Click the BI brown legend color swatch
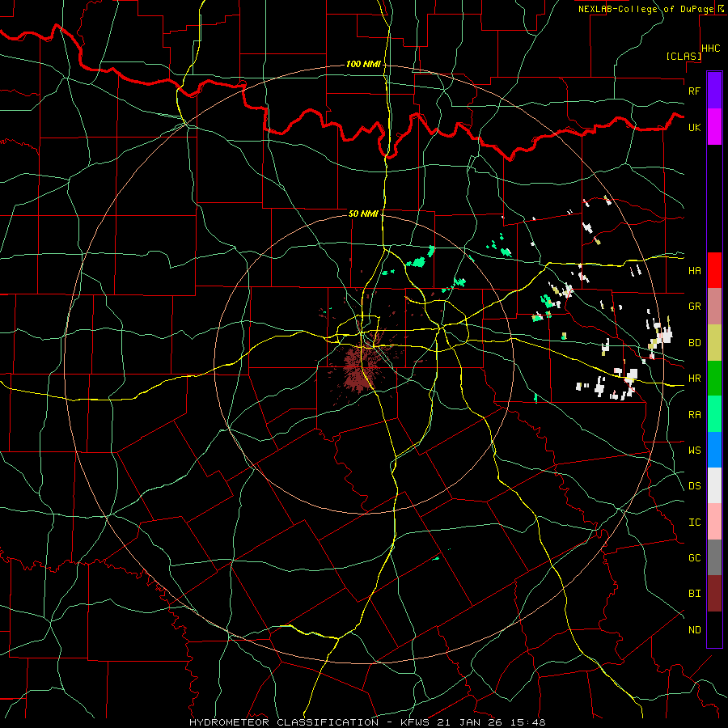 click(714, 594)
